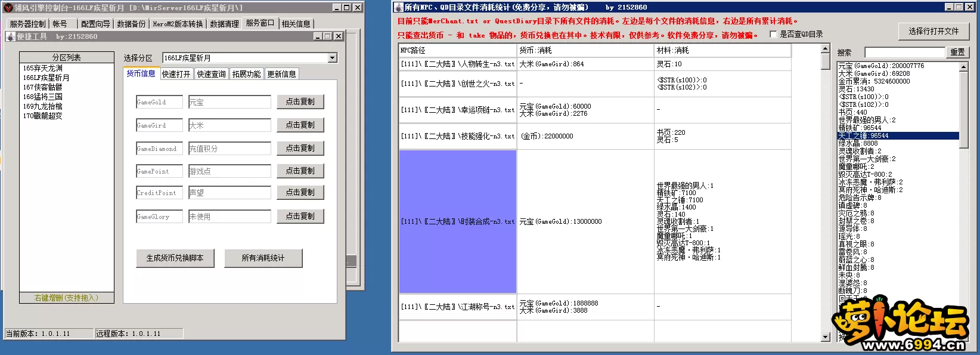Select 168猛将三国 in partition list
980x355 pixels.
point(43,97)
